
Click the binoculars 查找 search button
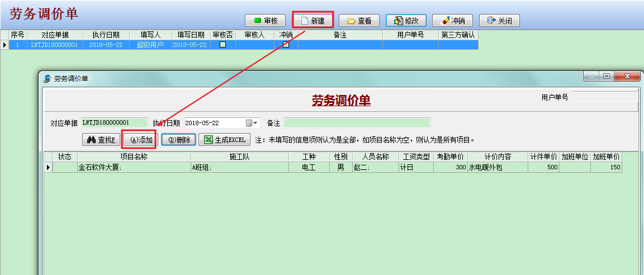(101, 140)
